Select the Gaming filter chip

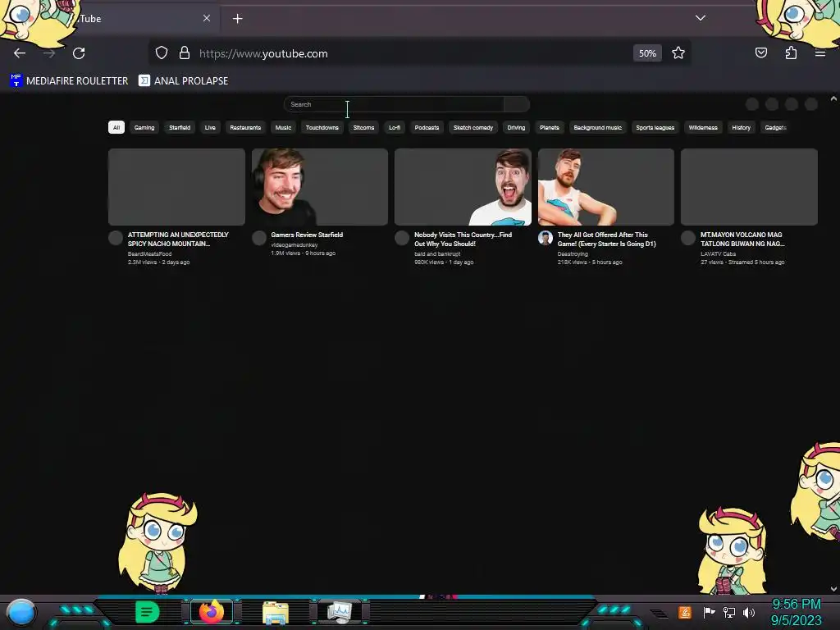click(x=144, y=127)
